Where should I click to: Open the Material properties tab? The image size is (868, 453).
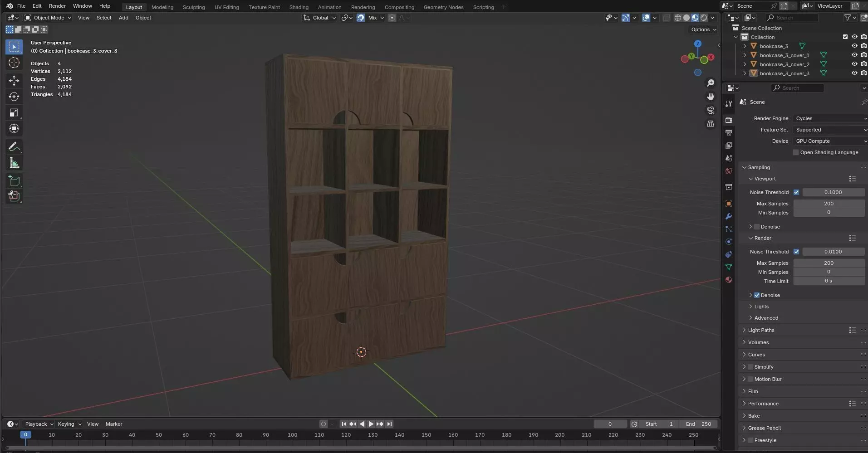pos(729,280)
